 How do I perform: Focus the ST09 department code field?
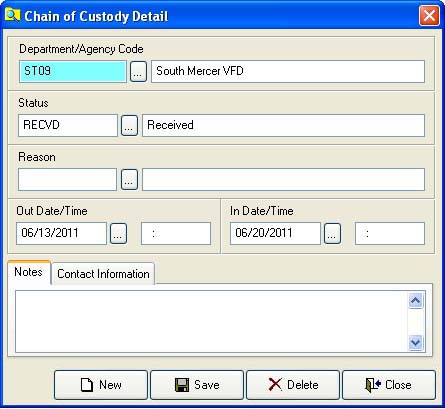click(x=73, y=71)
